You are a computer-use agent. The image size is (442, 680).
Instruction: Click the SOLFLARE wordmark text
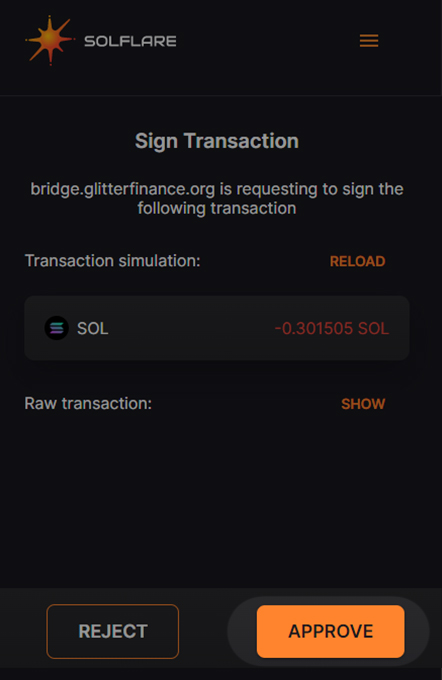click(x=130, y=41)
